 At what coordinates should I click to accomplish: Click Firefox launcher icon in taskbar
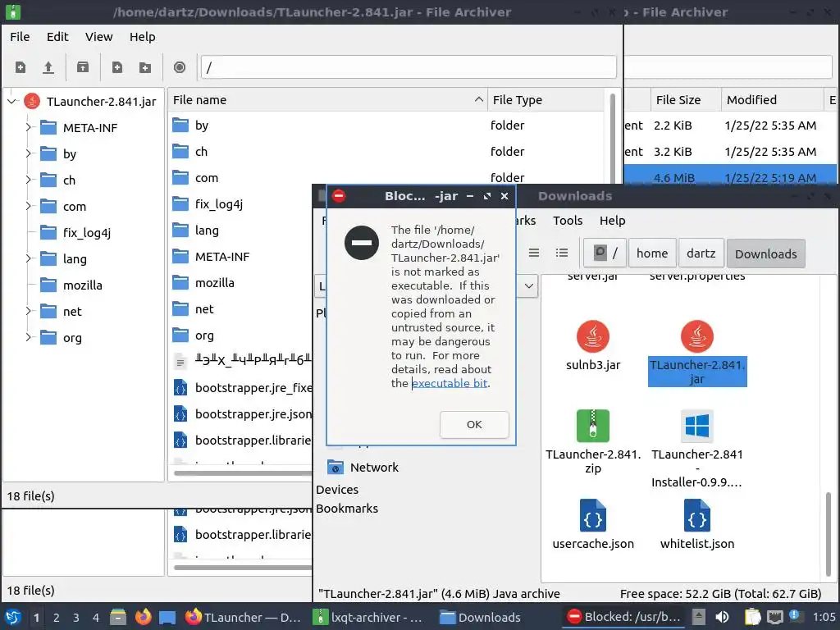(143, 617)
